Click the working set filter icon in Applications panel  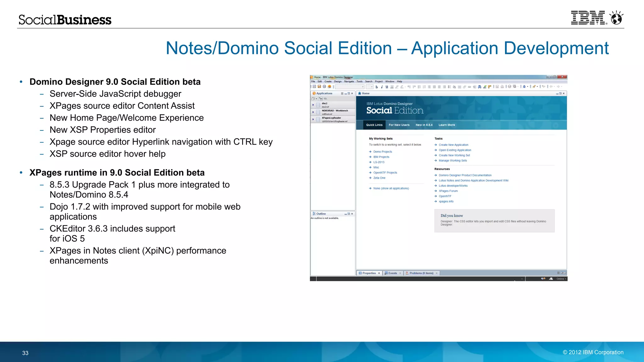tap(320, 99)
